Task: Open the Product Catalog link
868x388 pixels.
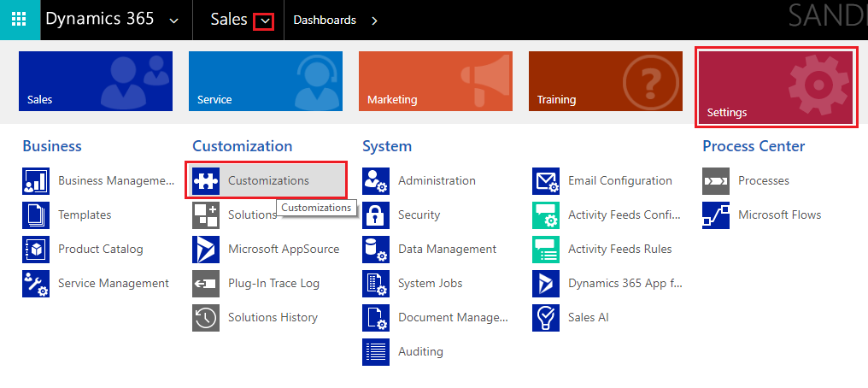Action: point(101,250)
